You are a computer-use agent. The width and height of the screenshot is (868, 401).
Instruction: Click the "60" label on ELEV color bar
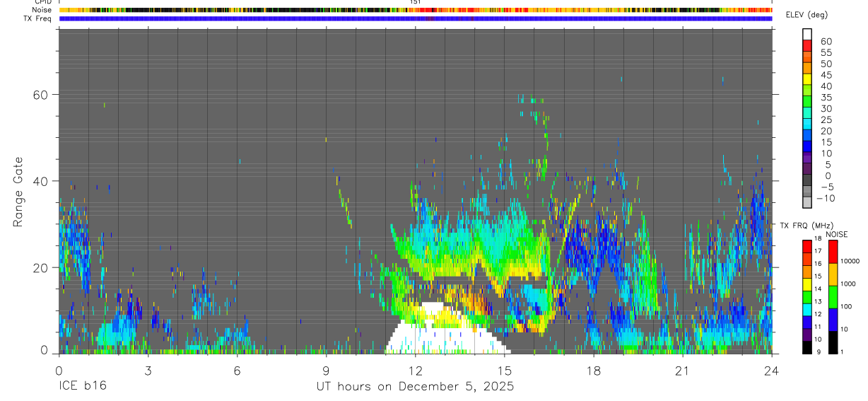click(826, 41)
